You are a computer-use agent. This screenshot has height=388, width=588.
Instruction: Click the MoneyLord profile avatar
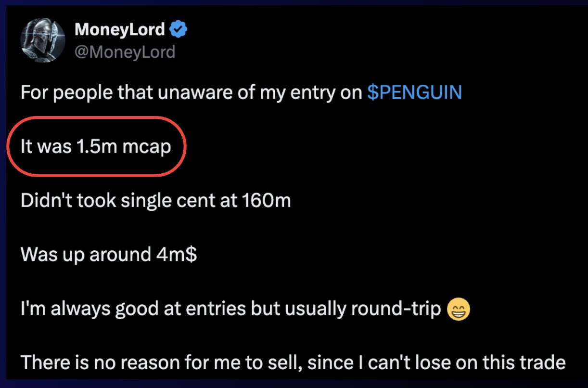pyautogui.click(x=43, y=41)
